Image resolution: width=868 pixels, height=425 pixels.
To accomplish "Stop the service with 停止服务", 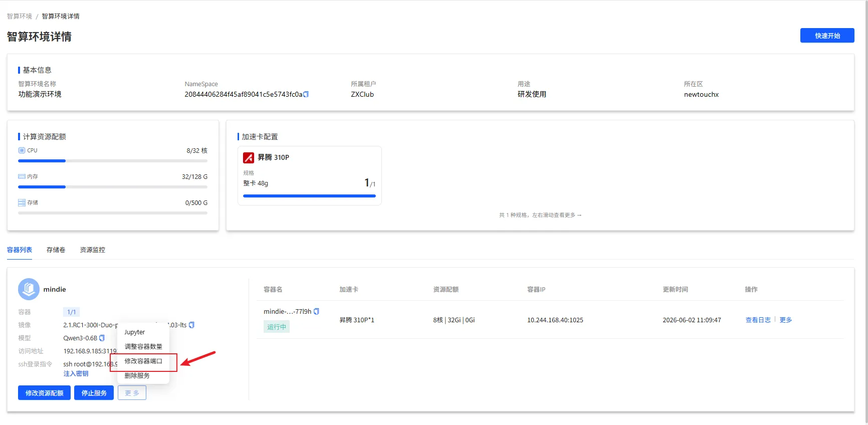I will click(94, 393).
